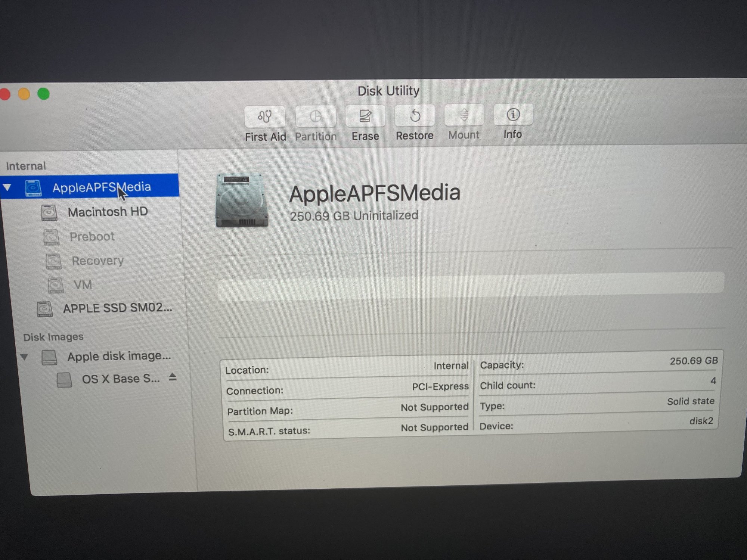The width and height of the screenshot is (747, 560).
Task: Select the Preboot volume
Action: pos(92,237)
